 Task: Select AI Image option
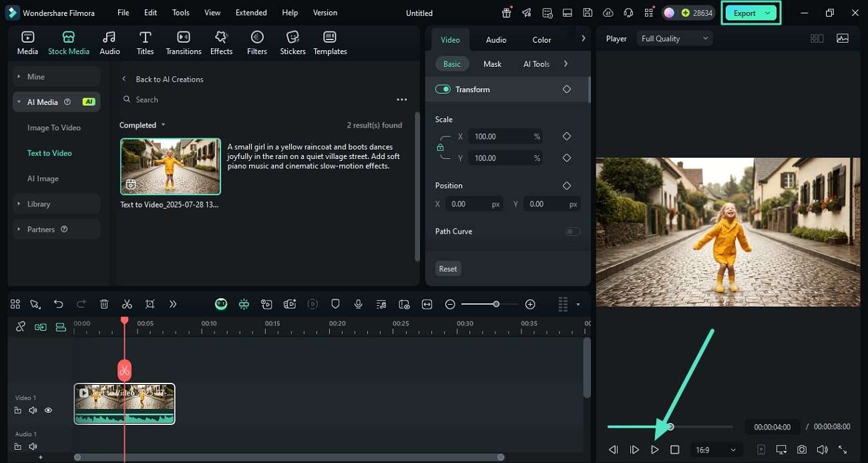[x=43, y=178]
